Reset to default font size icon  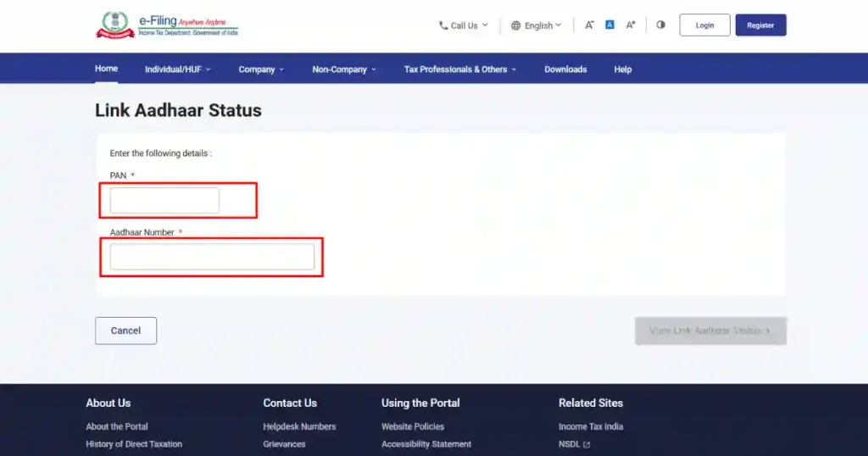coord(609,25)
